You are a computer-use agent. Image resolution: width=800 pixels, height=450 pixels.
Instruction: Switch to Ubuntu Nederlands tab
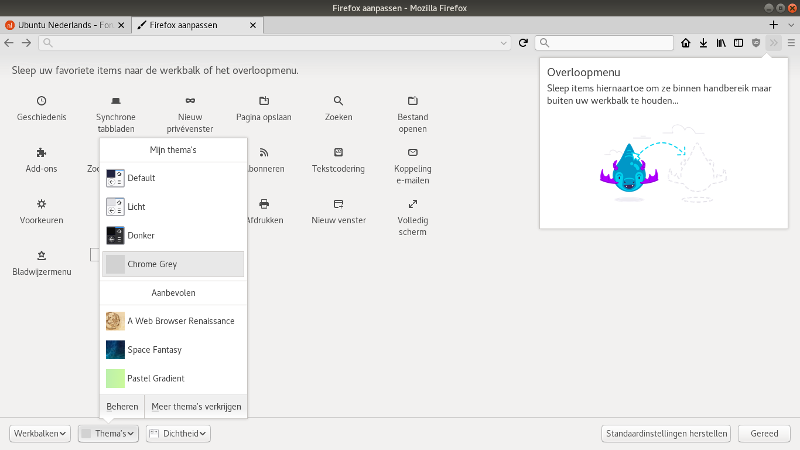click(65, 25)
